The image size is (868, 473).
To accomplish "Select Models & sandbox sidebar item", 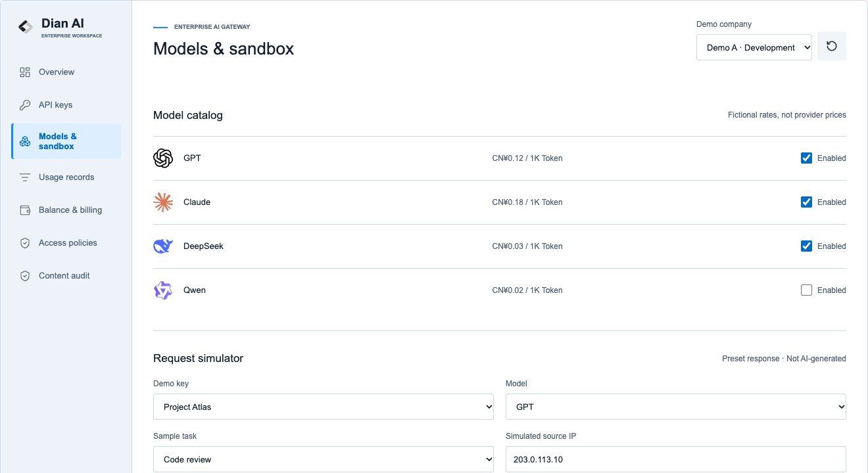I will click(66, 141).
